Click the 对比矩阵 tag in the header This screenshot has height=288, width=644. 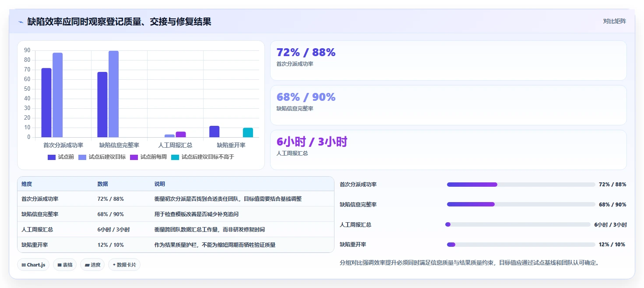[614, 21]
